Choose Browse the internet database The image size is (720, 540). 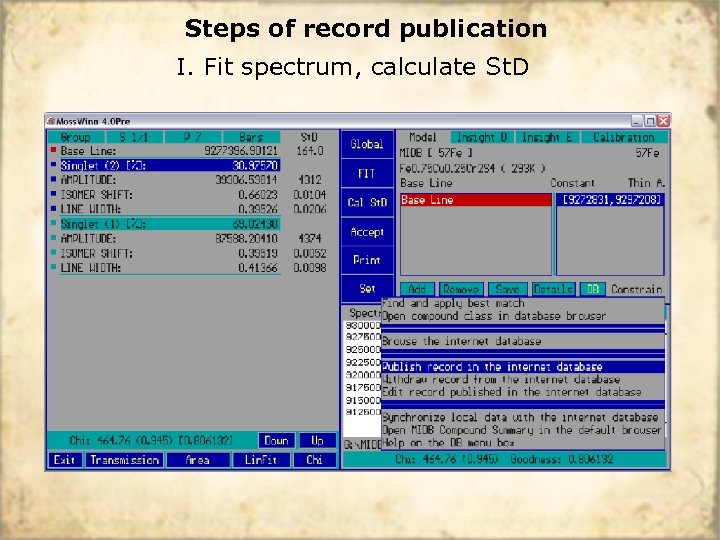point(523,341)
